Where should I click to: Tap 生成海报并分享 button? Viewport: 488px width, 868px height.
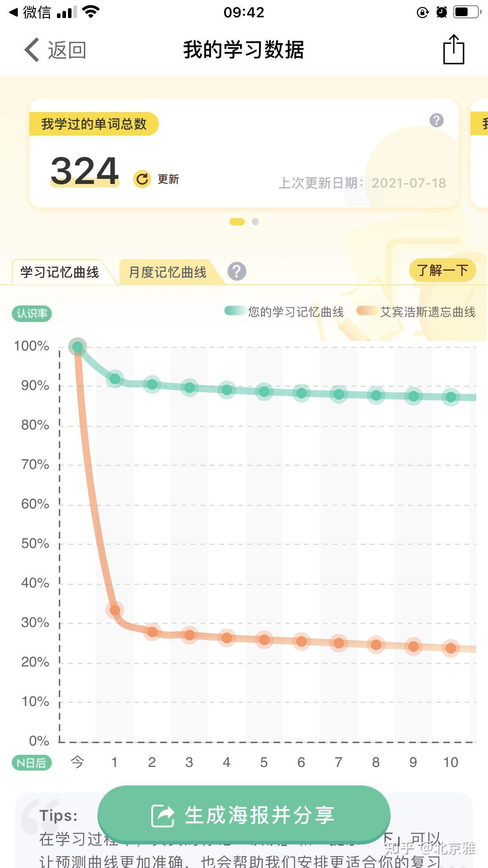coord(244,815)
